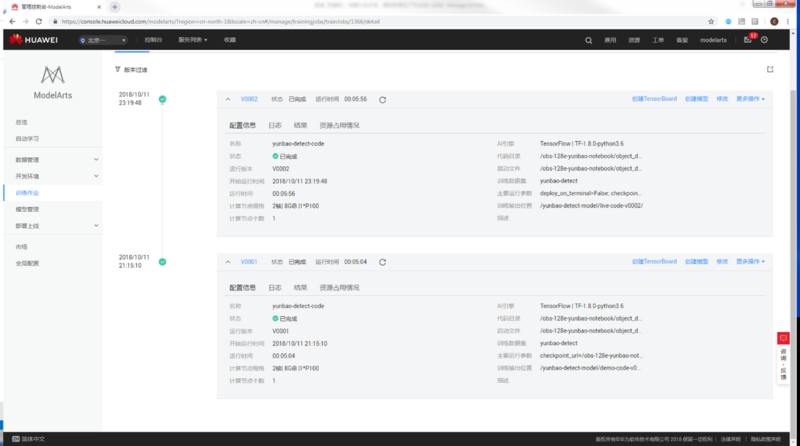Click the blue globe extension icon
Viewport: 800px width, 446px height.
coord(728,21)
